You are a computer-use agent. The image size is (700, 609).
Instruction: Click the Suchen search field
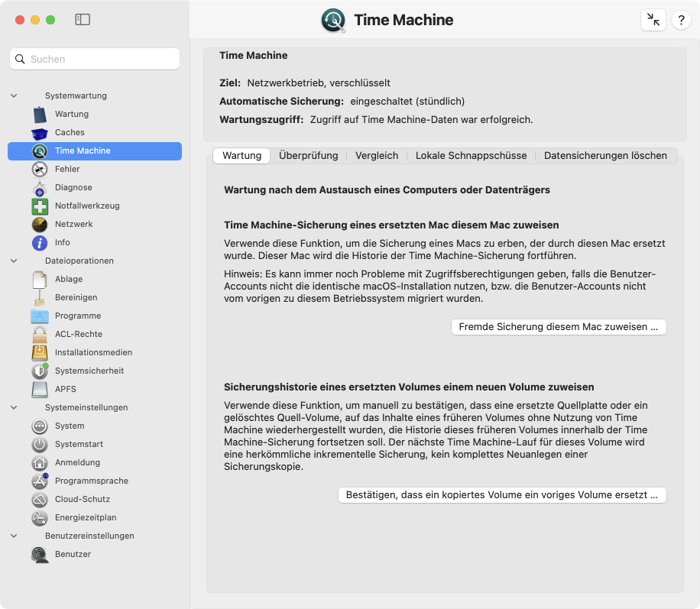[95, 59]
